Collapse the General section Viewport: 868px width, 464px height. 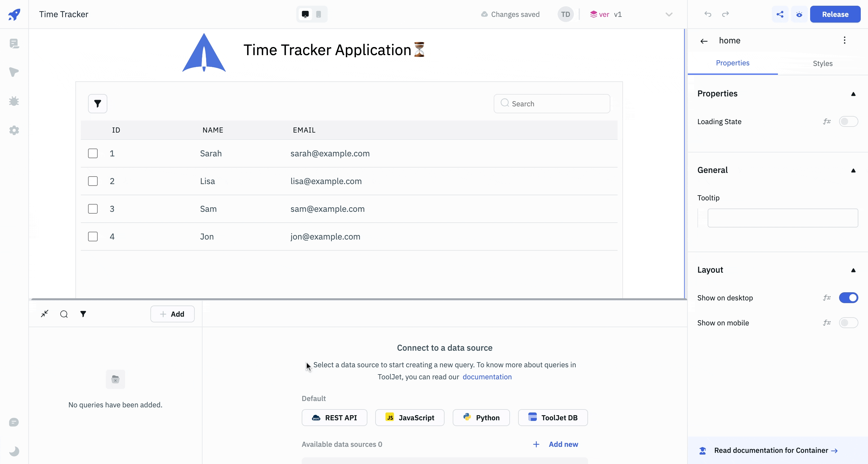[x=853, y=170]
